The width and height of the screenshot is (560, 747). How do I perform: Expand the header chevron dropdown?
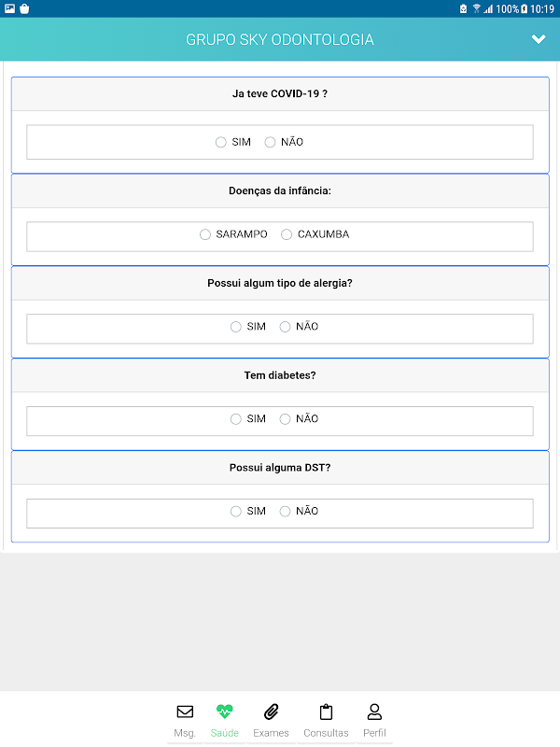539,39
